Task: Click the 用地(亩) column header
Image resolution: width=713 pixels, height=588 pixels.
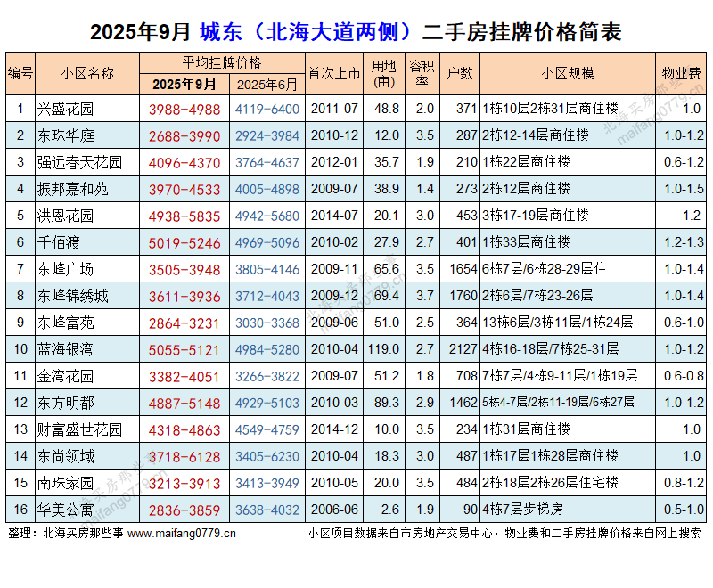Action: [x=384, y=74]
